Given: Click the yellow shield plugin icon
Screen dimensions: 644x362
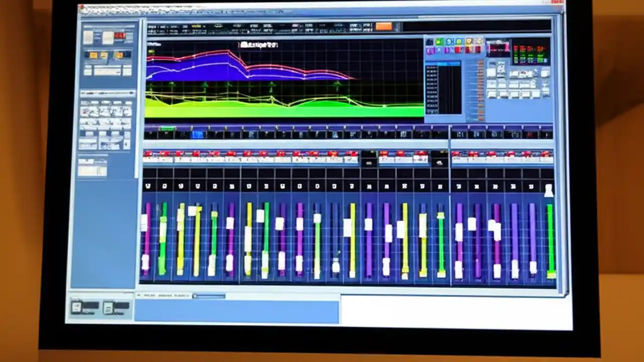Looking at the screenshot, I should pyautogui.click(x=468, y=41).
